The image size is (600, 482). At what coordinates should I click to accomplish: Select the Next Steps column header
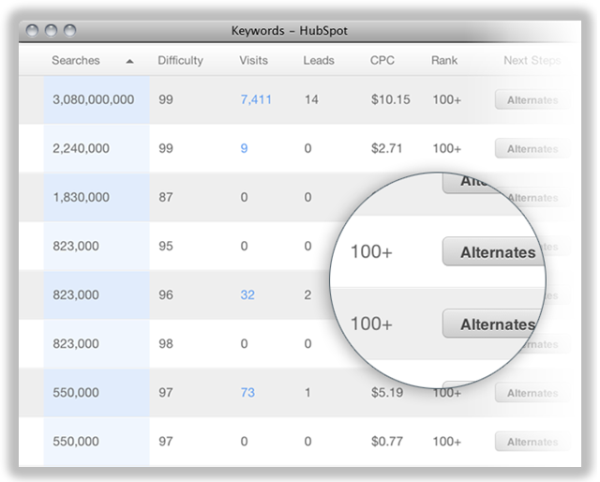point(532,62)
